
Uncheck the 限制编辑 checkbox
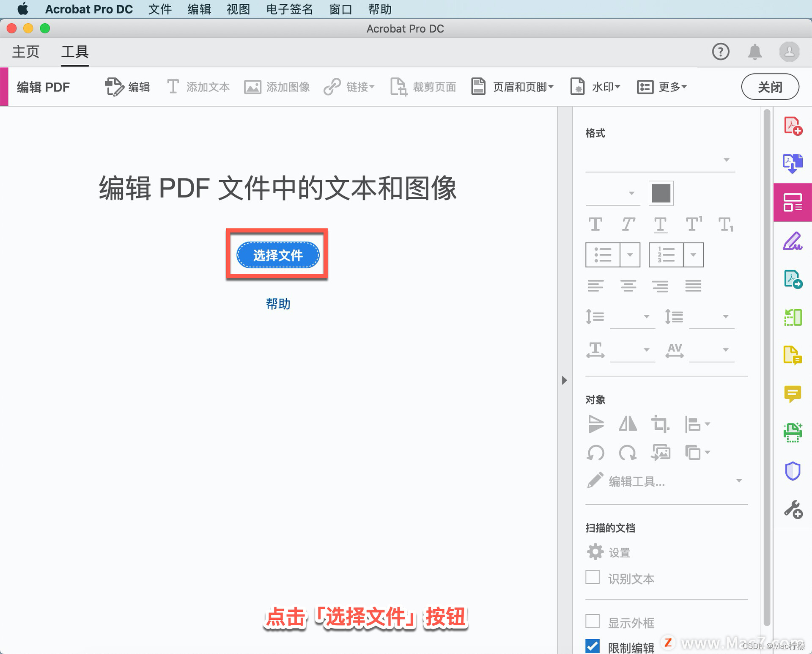coord(593,646)
